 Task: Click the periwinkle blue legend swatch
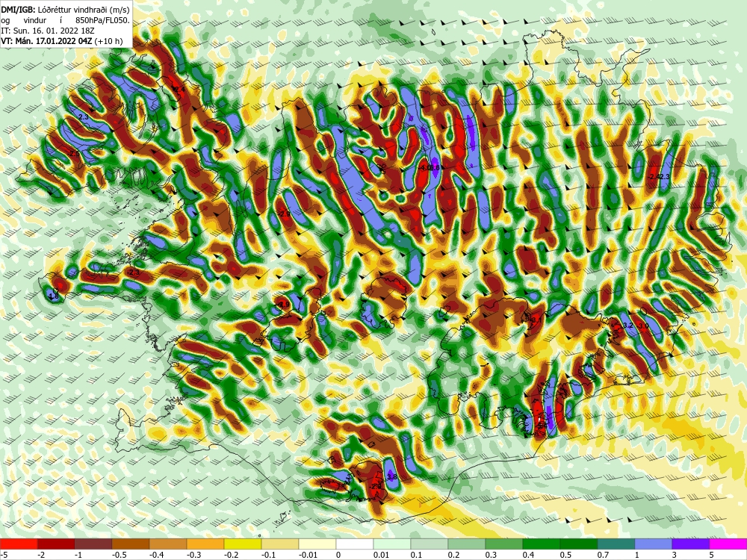[x=653, y=544]
